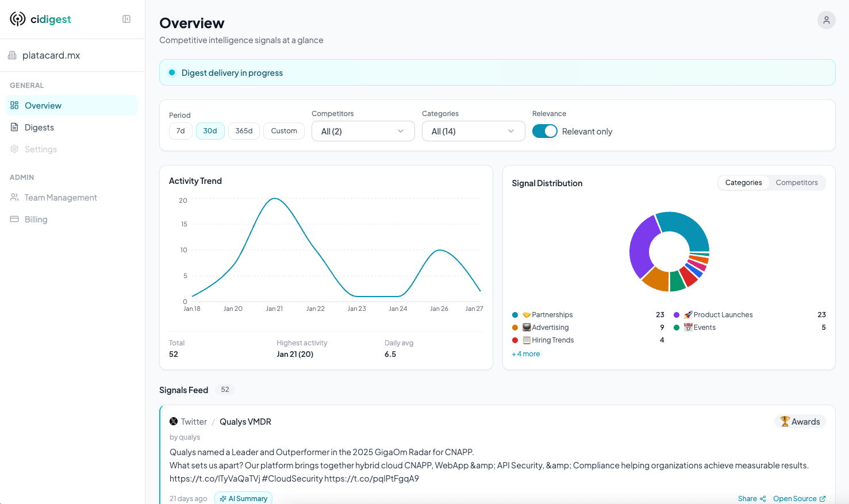Open the user profile avatar
Viewport: 849px width, 504px height.
pyautogui.click(x=826, y=20)
